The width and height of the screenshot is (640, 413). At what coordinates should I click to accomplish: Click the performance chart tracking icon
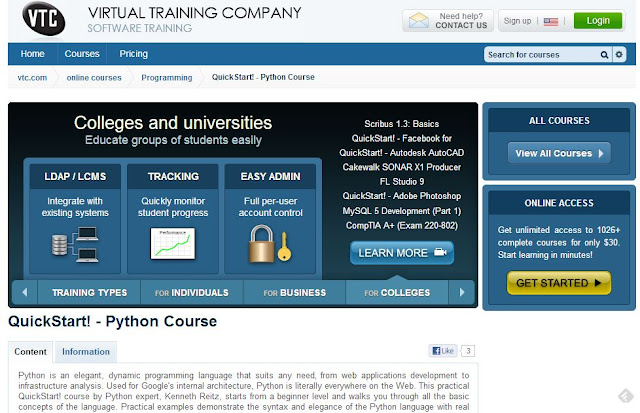173,244
